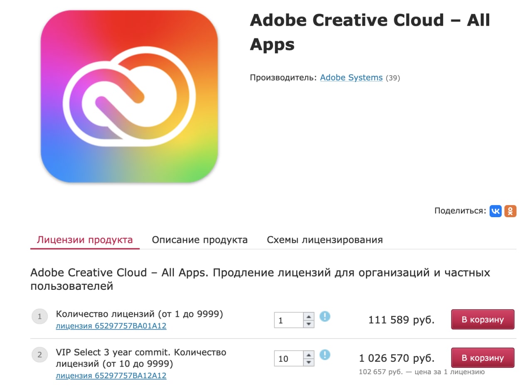
Task: Open license link 65297757BA12A12
Action: (x=111, y=376)
